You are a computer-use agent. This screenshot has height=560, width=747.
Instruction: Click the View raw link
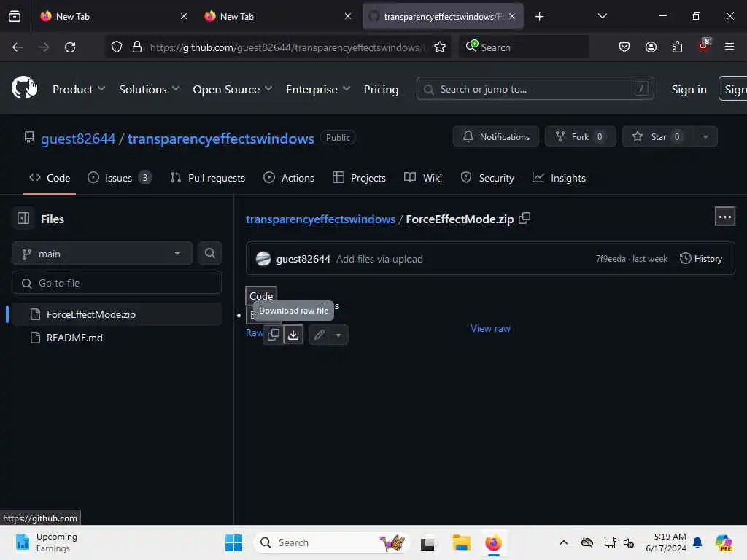point(490,328)
